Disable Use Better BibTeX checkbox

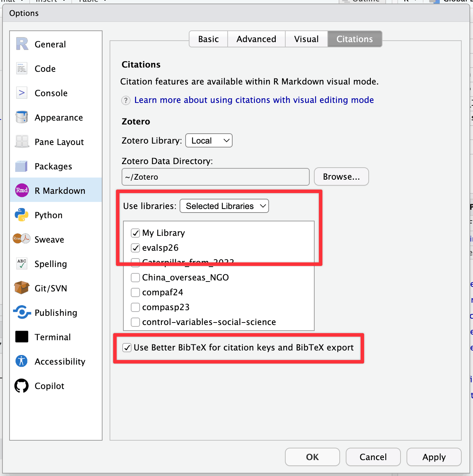click(127, 348)
